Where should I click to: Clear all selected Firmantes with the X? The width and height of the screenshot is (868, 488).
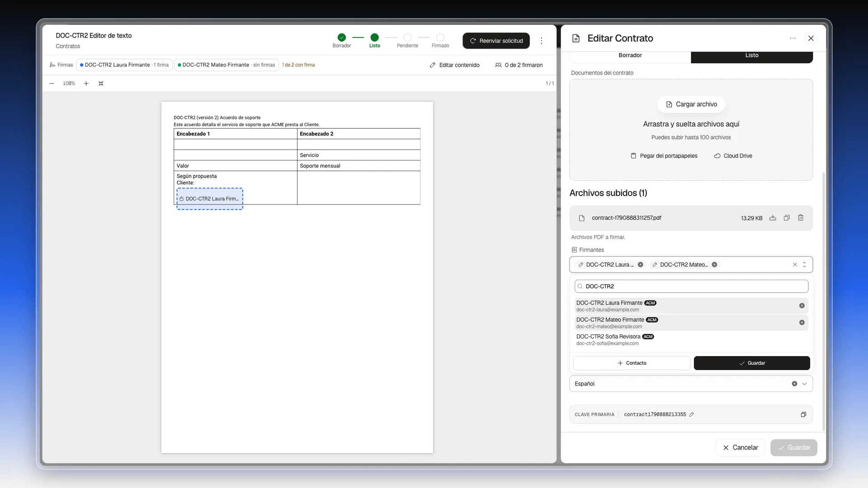point(795,265)
